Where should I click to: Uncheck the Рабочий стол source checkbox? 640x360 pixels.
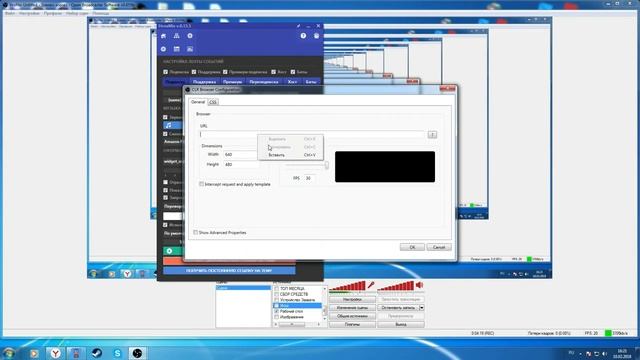(276, 311)
